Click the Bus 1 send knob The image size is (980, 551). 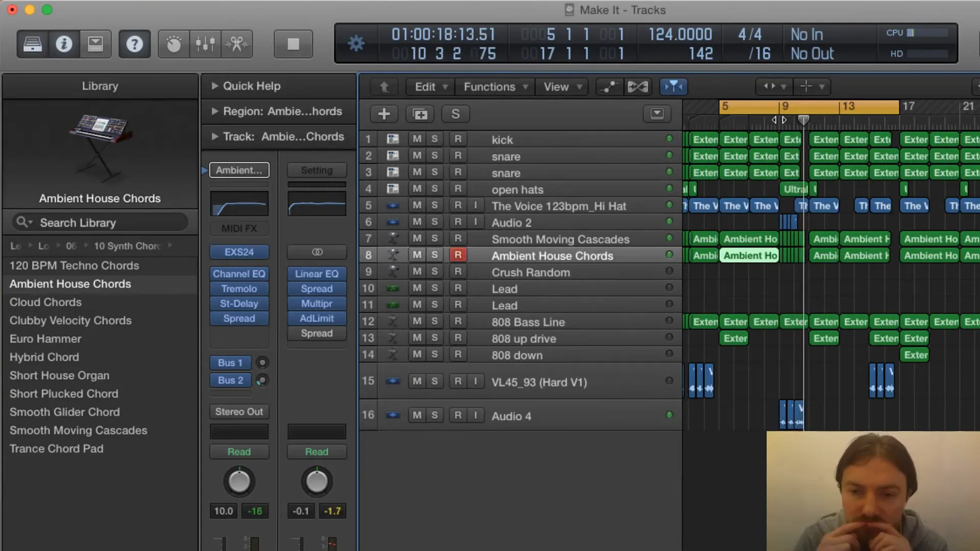[262, 363]
